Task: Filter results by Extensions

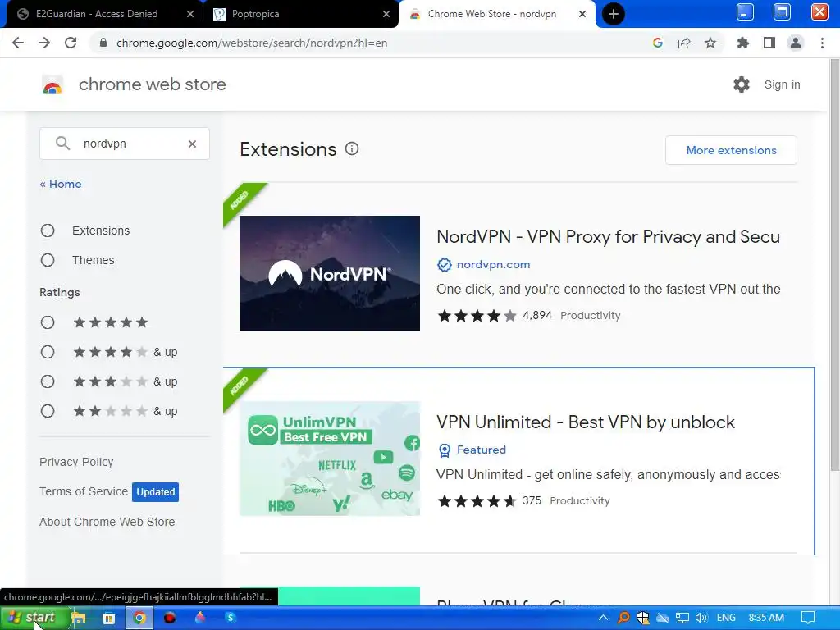Action: point(48,231)
